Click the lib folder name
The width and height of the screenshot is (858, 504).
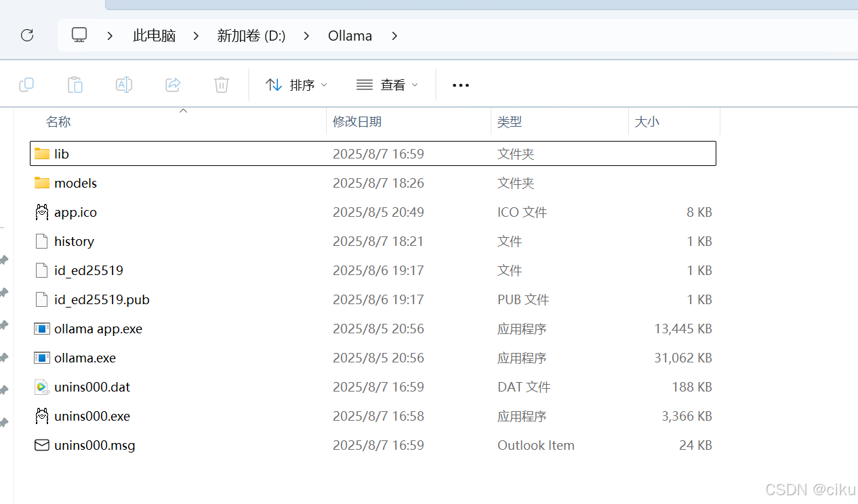tap(62, 154)
